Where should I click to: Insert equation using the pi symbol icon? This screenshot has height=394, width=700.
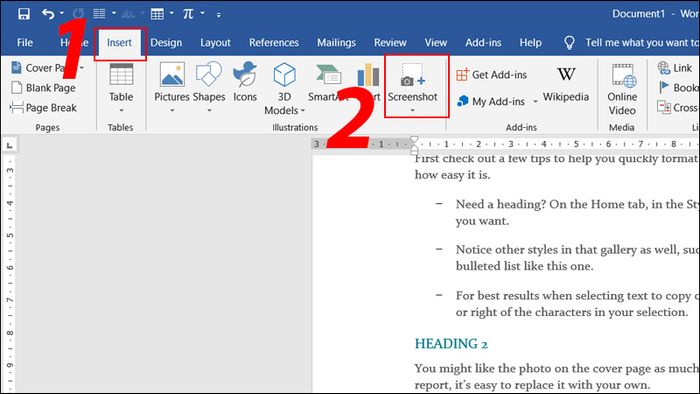[x=188, y=14]
